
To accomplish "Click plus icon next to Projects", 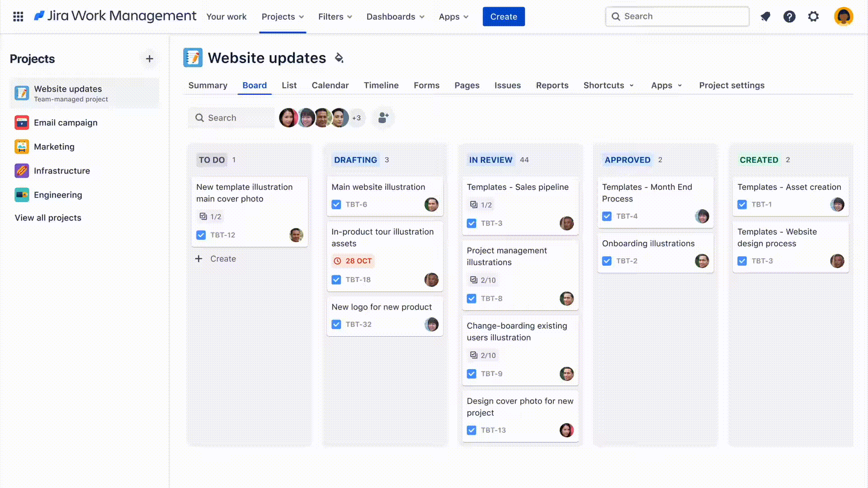I will pos(150,59).
